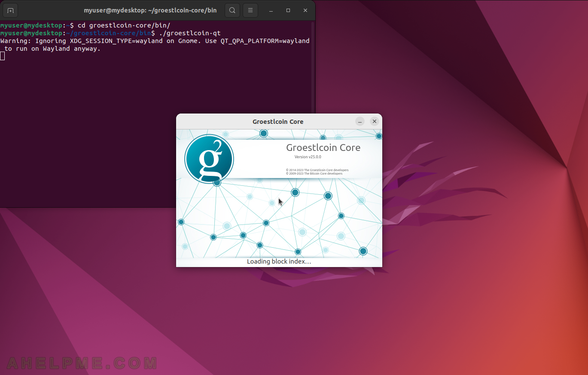Click '© 2014-2023 The Groestlcoin Core developers' text
588x375 pixels.
pos(317,170)
